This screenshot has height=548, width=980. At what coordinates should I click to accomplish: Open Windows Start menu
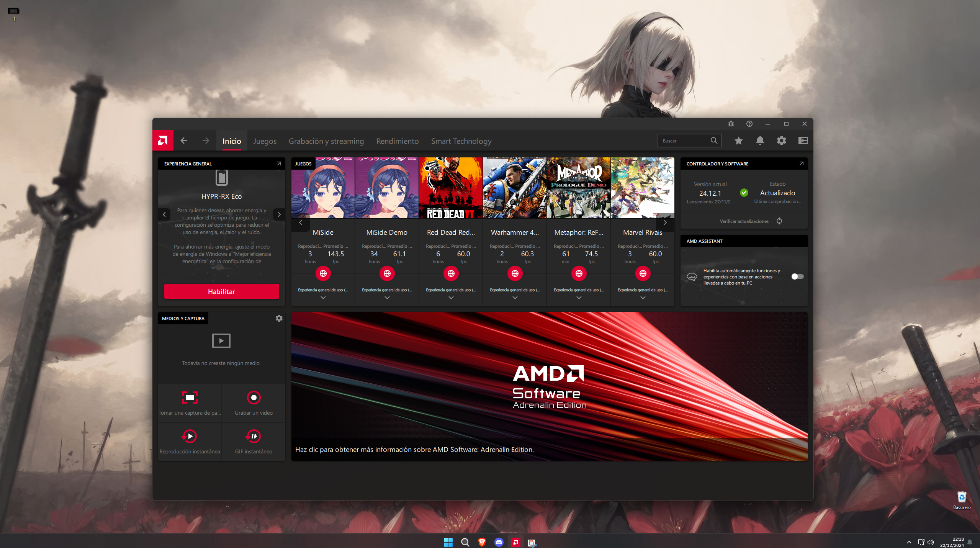(x=448, y=542)
